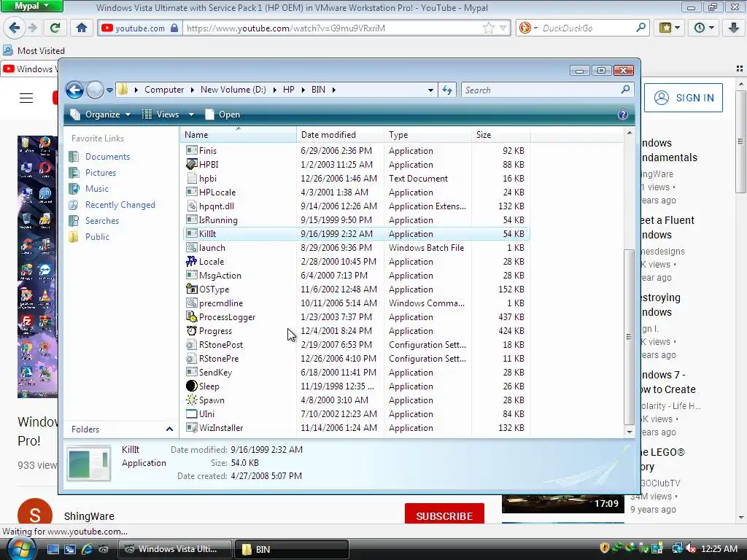Sort by the Name column header

[239, 135]
